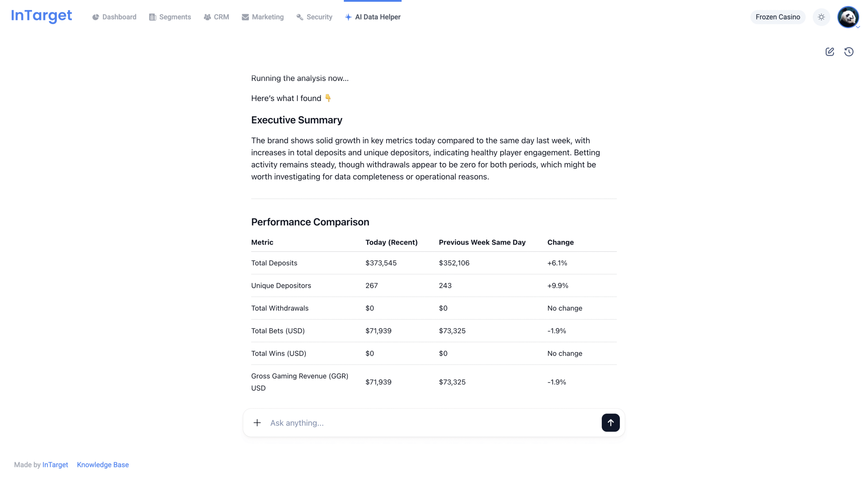Open the Security tab
The height and width of the screenshot is (483, 868).
pos(314,17)
